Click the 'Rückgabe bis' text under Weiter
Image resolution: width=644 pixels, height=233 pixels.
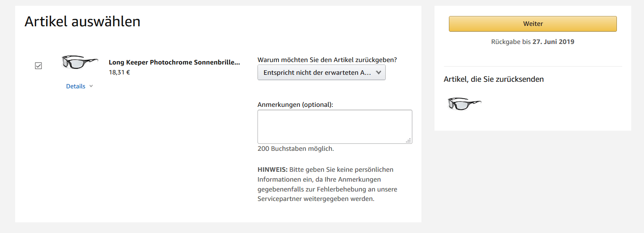[511, 42]
